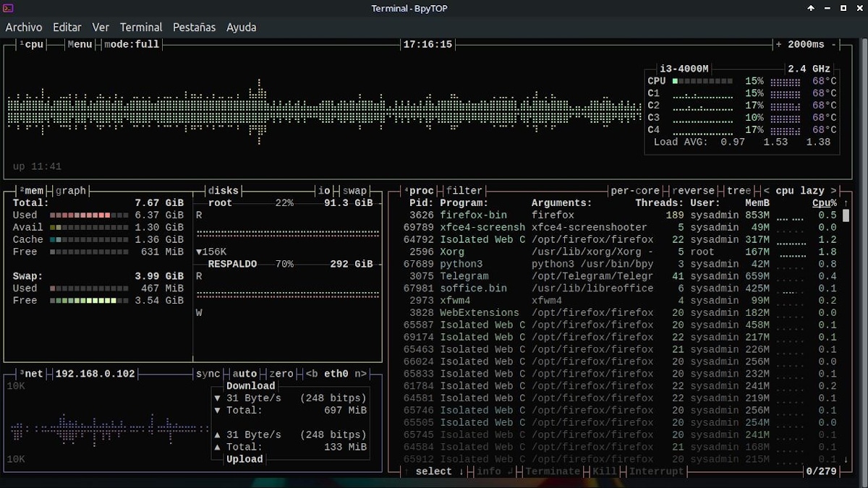The height and width of the screenshot is (488, 868).
Task: Toggle the per-core CPU usage option
Action: (634, 191)
